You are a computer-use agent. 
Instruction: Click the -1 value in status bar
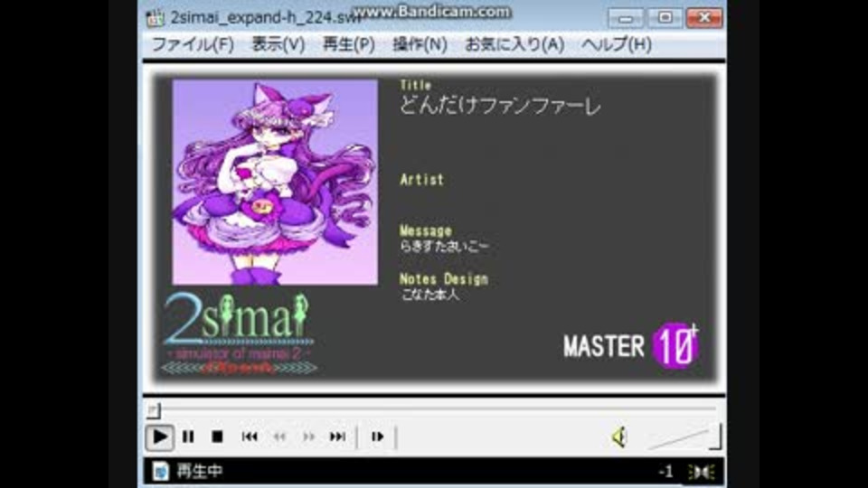point(666,472)
